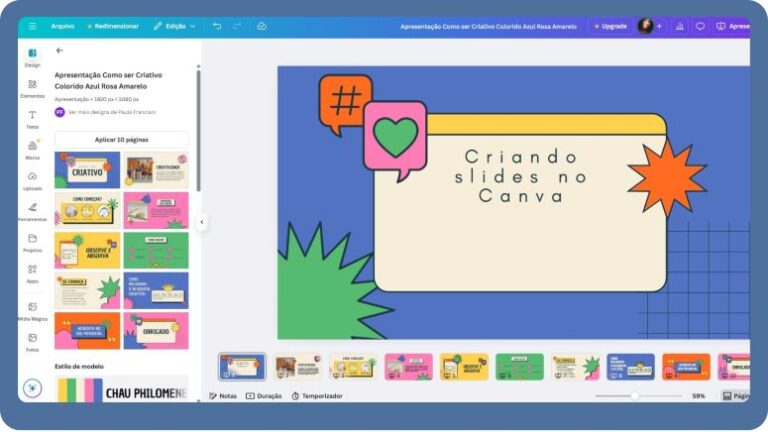
Task: Open the Texto sidebar panel
Action: tap(32, 120)
